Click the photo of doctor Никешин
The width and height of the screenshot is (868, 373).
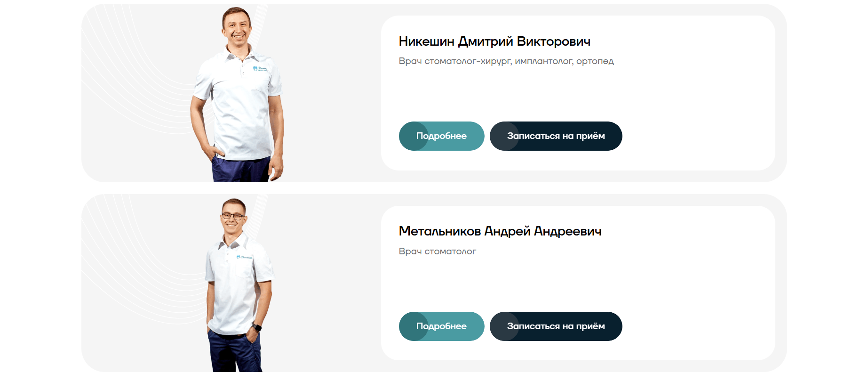coord(237,95)
